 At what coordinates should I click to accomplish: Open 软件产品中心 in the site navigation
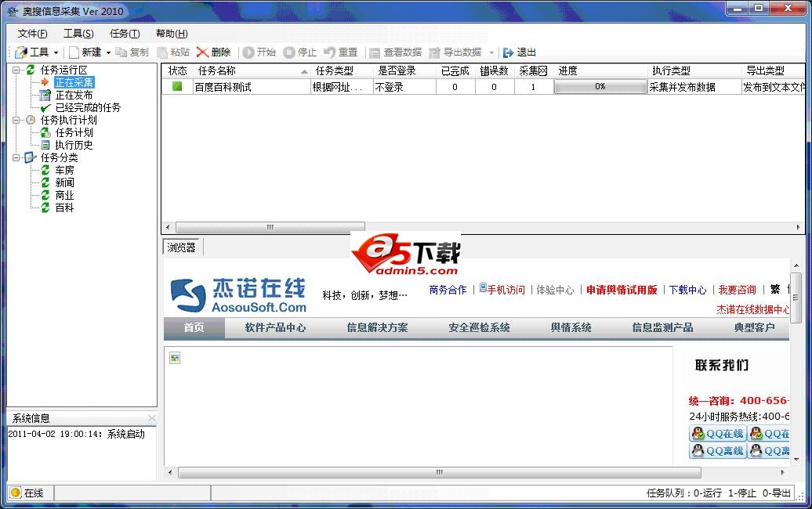pyautogui.click(x=276, y=328)
